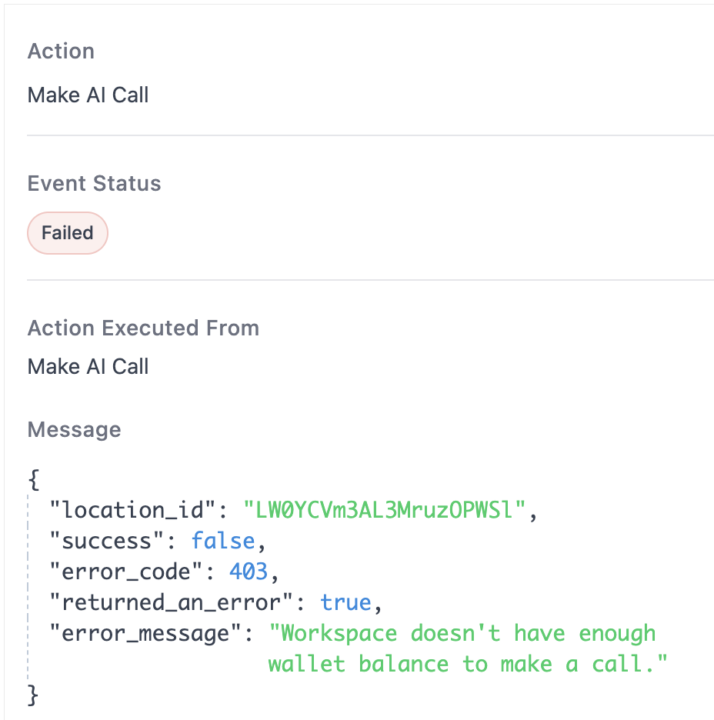Click the Message section label
Image resolution: width=714 pixels, height=720 pixels.
pyautogui.click(x=74, y=430)
